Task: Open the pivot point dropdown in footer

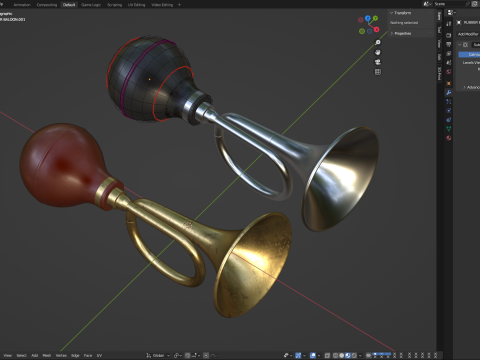Action: [178, 355]
